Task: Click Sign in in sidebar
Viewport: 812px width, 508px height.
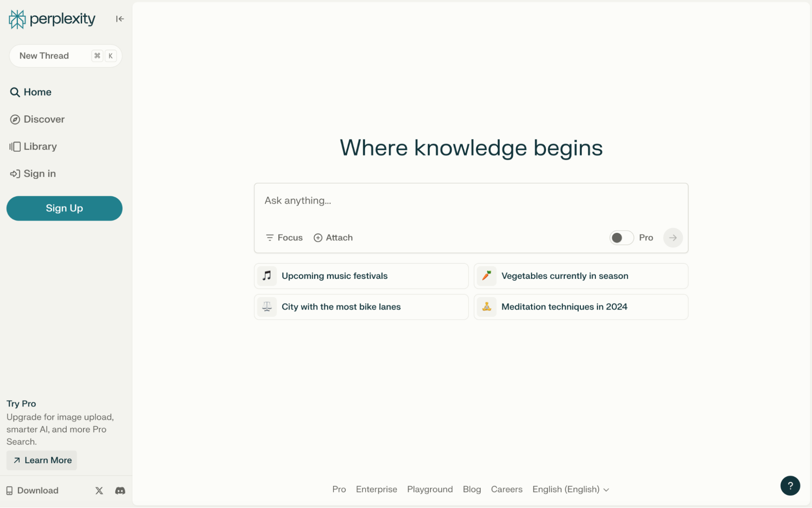Action: 33,174
